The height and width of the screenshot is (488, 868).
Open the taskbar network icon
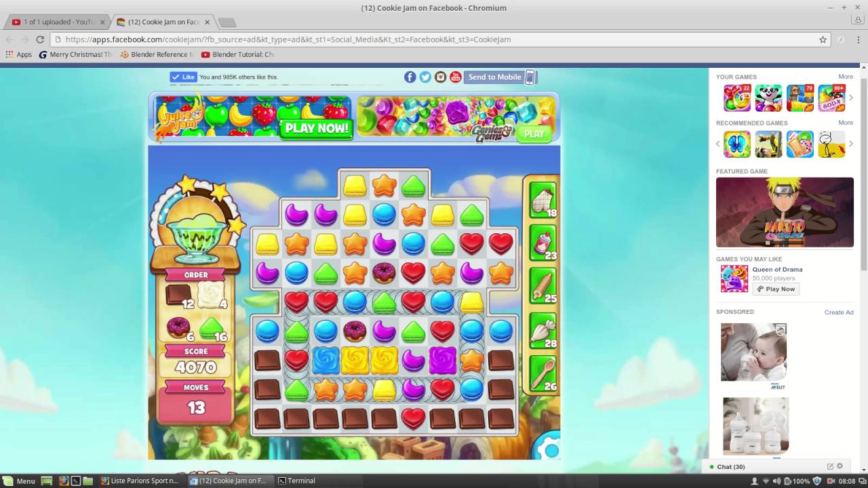tap(766, 481)
